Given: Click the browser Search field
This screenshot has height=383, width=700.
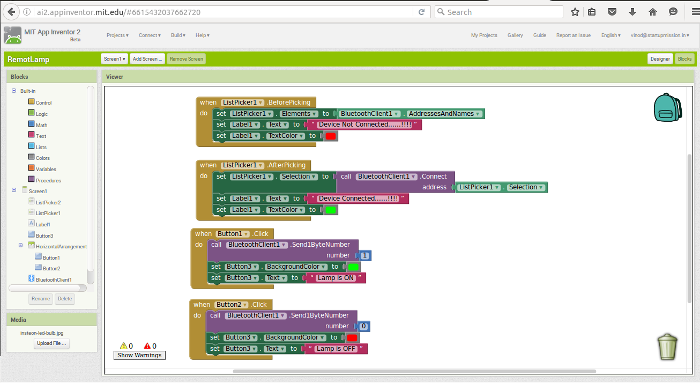Looking at the screenshot, I should (x=499, y=12).
